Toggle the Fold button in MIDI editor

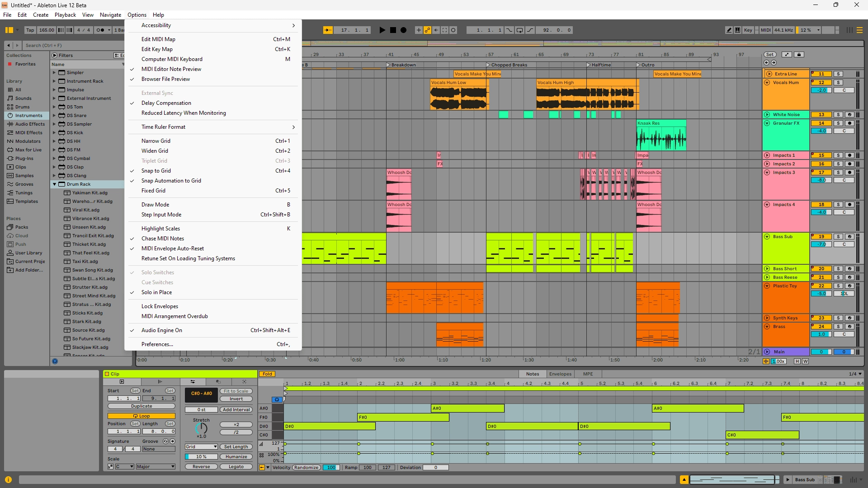point(267,374)
